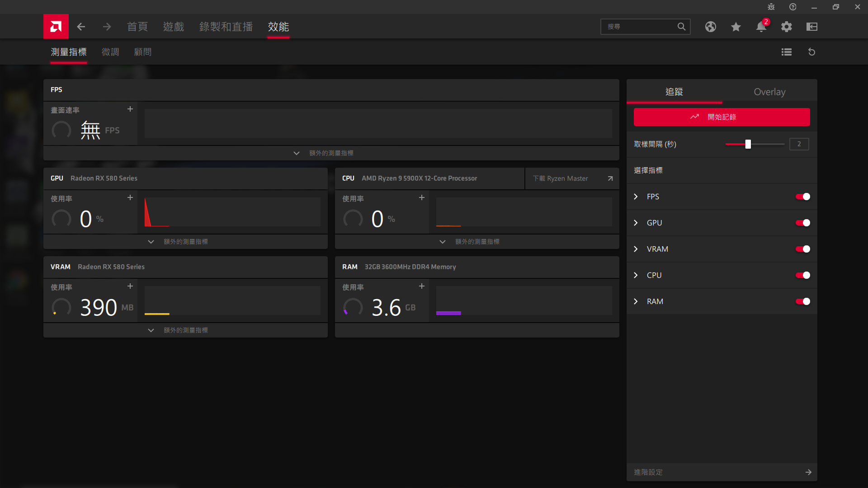The image size is (868, 488).
Task: Click the search magnifier icon
Action: pyautogui.click(x=681, y=27)
